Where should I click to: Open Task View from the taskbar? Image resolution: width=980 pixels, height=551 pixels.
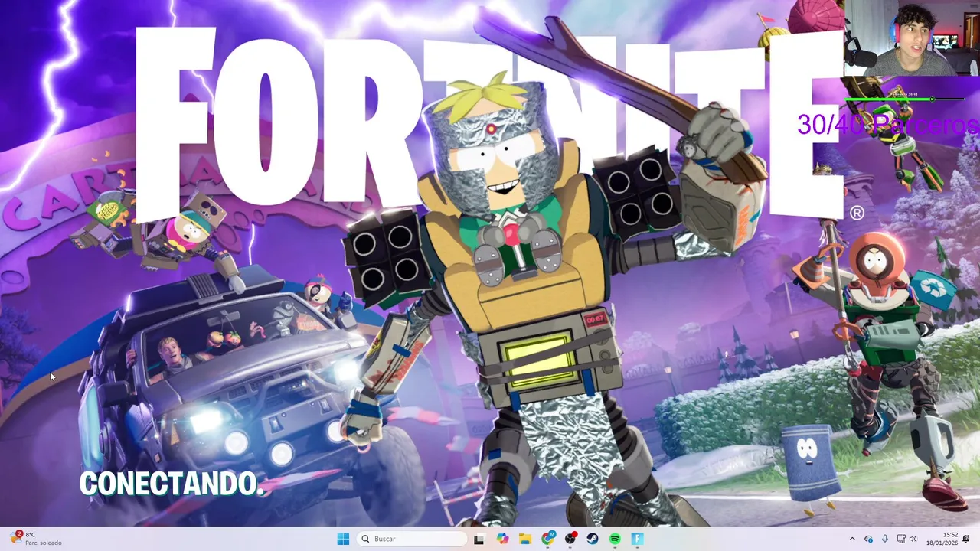[479, 539]
